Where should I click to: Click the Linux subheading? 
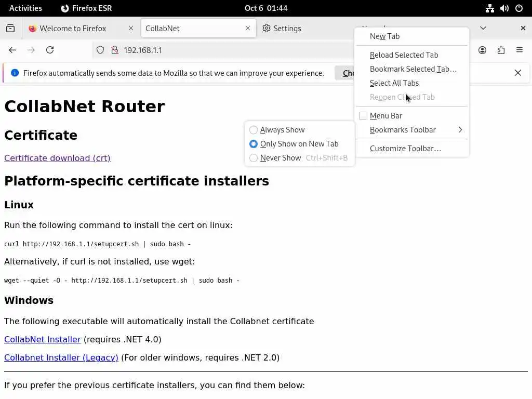19,205
